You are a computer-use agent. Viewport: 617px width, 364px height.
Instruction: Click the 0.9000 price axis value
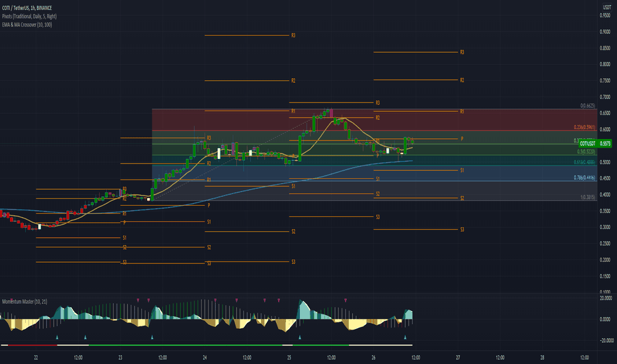[605, 32]
